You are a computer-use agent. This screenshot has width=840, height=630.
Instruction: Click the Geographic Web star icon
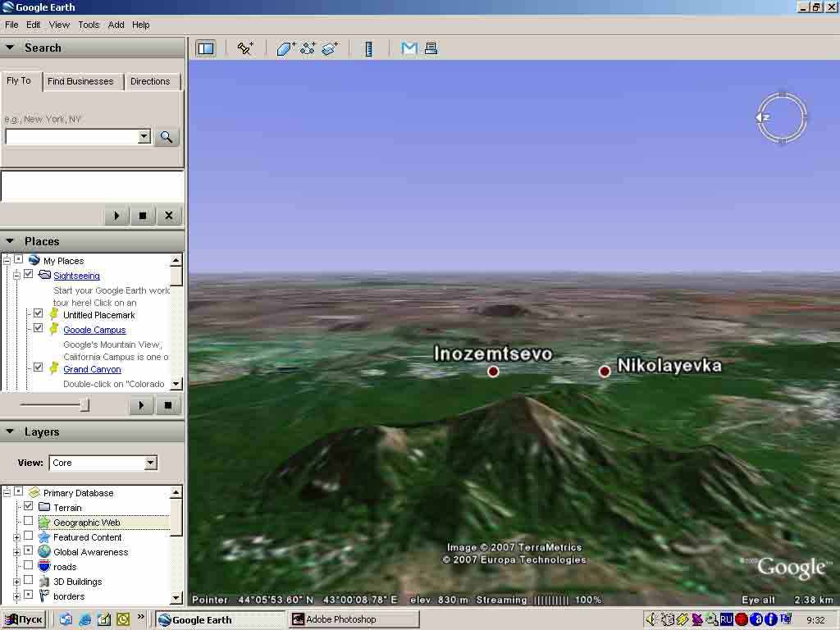(x=44, y=522)
